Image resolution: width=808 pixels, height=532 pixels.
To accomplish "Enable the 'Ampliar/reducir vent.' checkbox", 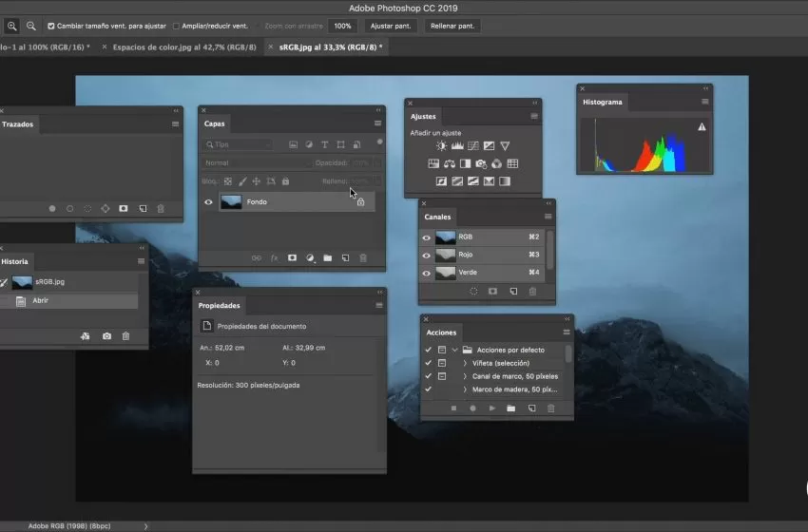I will [x=177, y=26].
